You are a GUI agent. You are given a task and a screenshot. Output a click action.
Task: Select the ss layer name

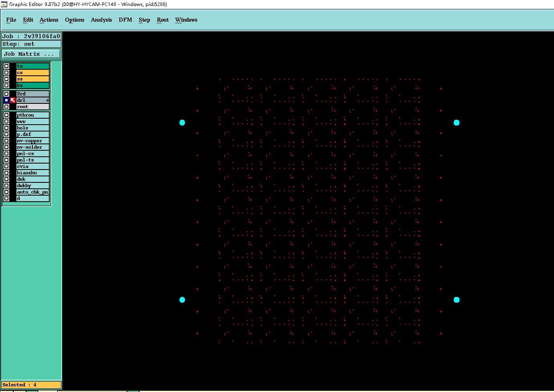[33, 79]
